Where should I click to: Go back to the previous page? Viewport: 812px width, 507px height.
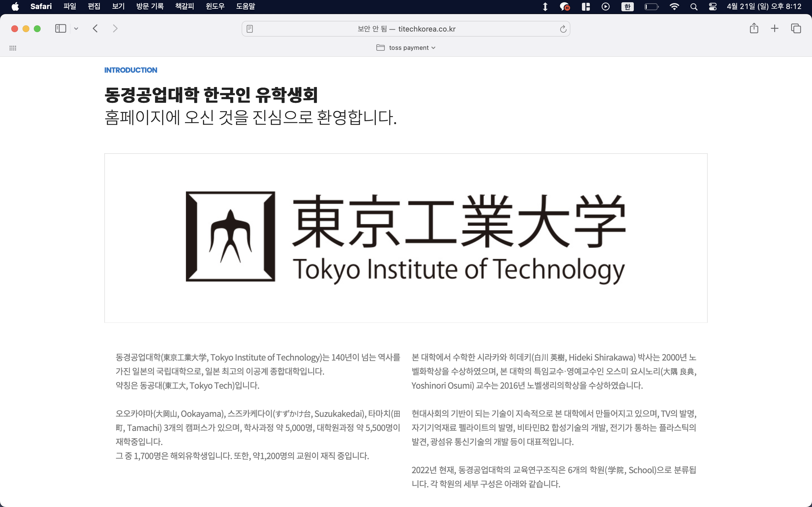coord(95,28)
